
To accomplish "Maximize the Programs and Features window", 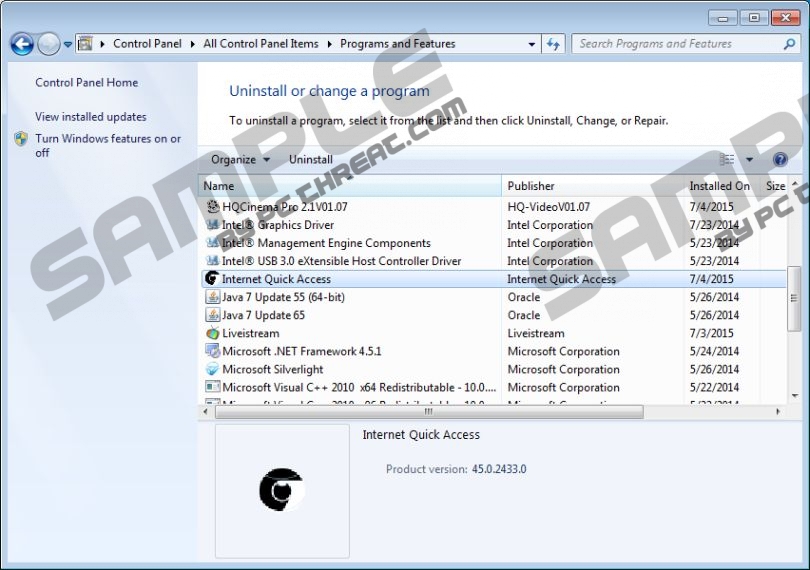I will (x=754, y=18).
